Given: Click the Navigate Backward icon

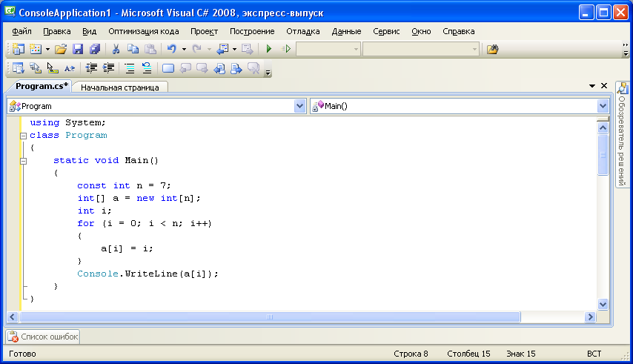Looking at the screenshot, I should 222,49.
